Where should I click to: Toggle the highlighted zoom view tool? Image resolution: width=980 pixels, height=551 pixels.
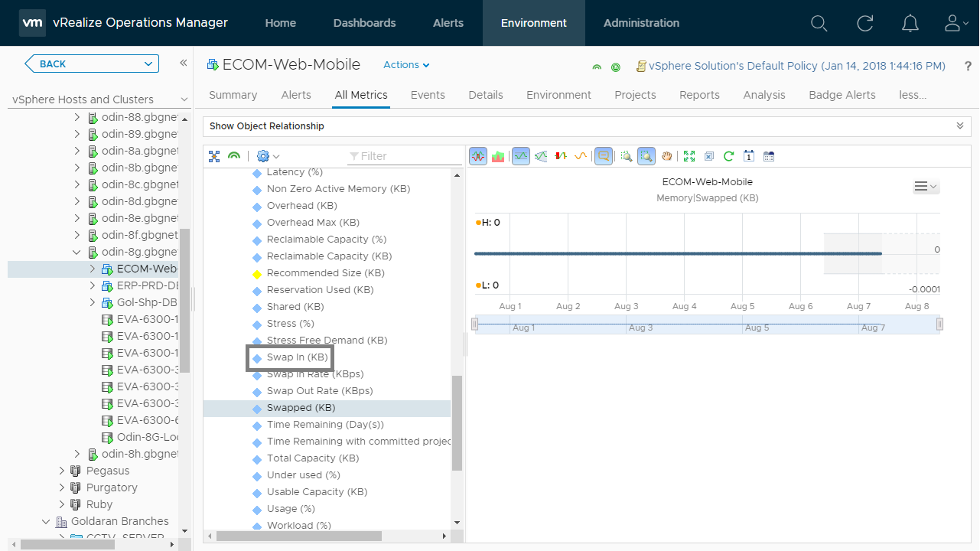[x=646, y=156]
